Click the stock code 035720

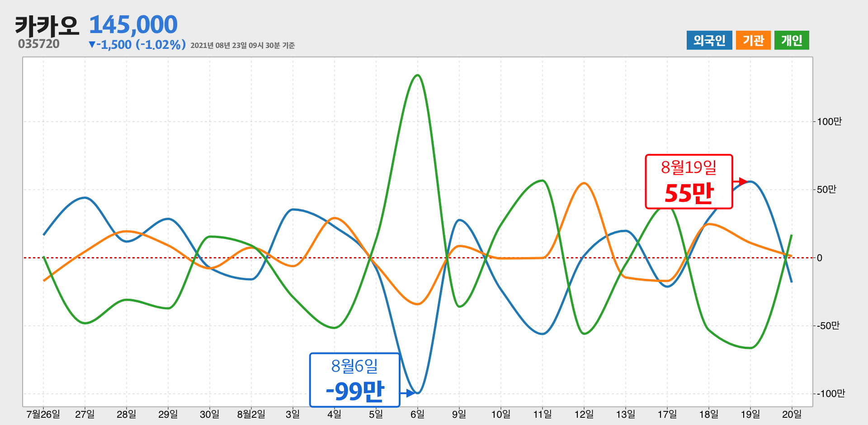[39, 44]
